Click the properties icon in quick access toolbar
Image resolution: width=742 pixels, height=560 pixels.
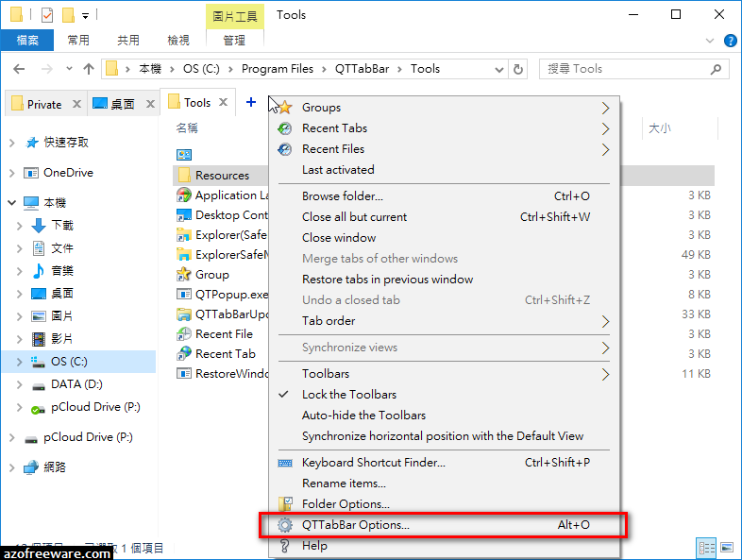[47, 15]
